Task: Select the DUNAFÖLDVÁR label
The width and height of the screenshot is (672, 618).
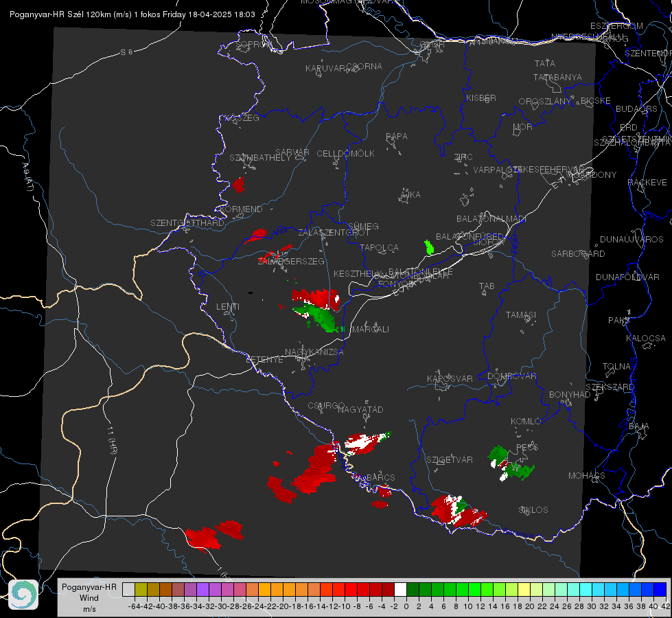Action: pos(627,277)
